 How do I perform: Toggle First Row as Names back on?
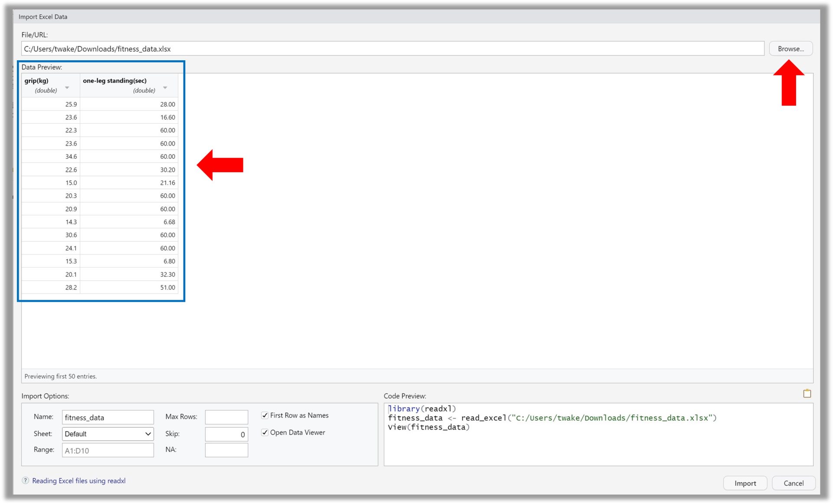[x=265, y=415]
